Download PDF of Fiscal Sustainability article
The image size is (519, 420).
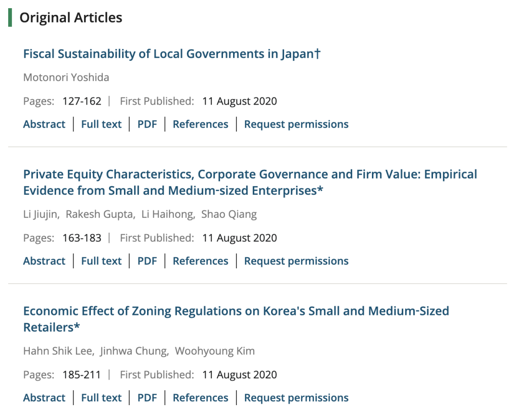coord(147,124)
